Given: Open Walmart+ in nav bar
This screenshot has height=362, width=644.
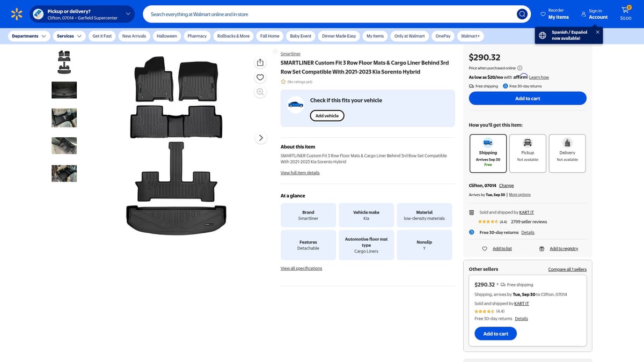Looking at the screenshot, I should click(471, 36).
